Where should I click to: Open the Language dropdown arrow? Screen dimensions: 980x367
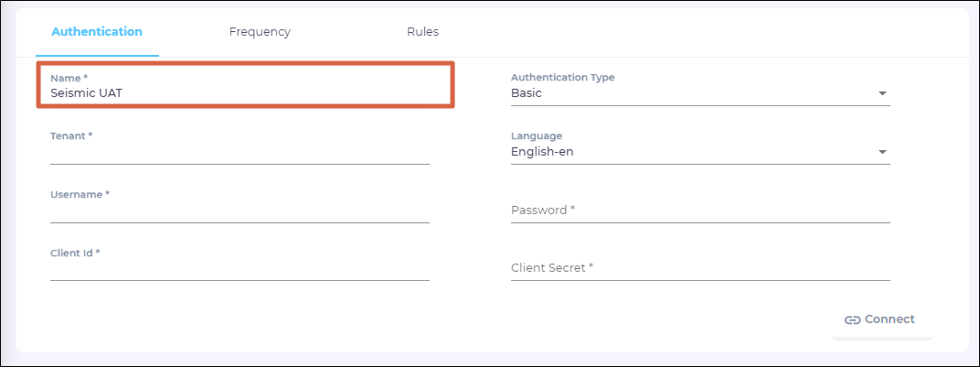coord(882,152)
